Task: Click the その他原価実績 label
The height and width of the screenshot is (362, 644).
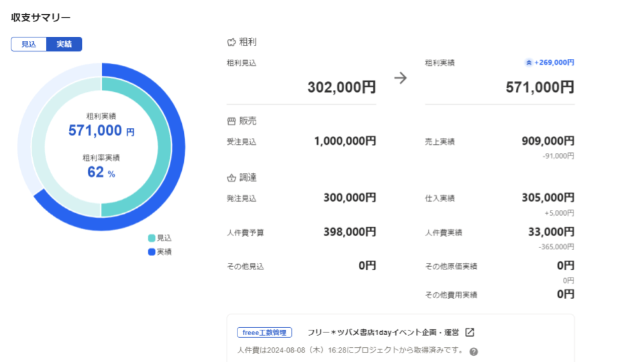Action: tap(451, 267)
